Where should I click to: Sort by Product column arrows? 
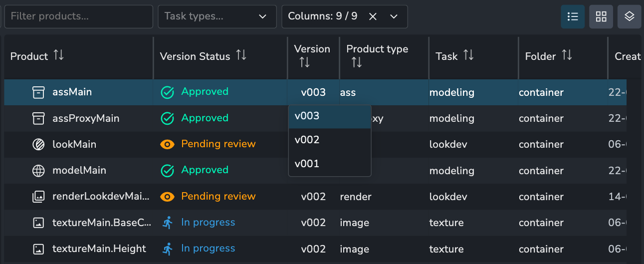[59, 55]
